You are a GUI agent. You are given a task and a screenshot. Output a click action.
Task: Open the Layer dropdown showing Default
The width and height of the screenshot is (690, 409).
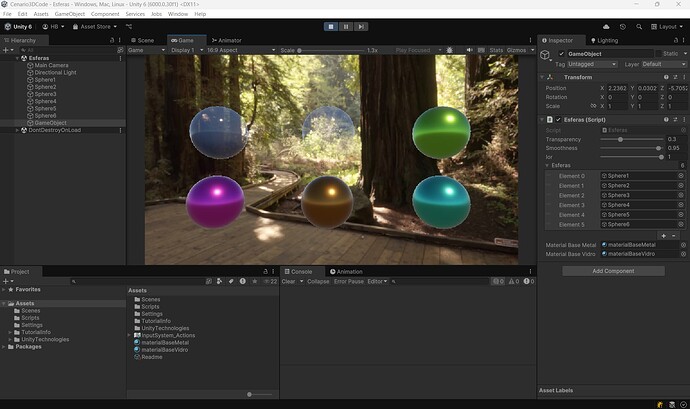coord(664,64)
